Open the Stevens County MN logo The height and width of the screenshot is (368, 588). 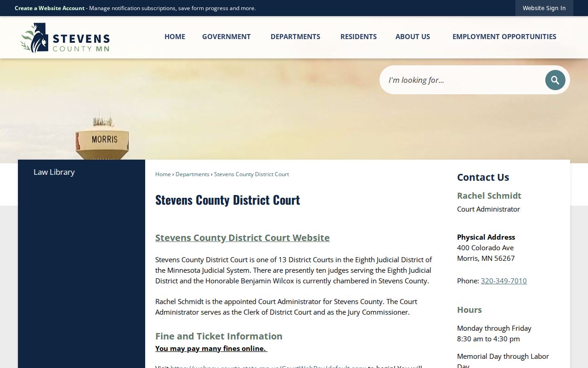(65, 38)
